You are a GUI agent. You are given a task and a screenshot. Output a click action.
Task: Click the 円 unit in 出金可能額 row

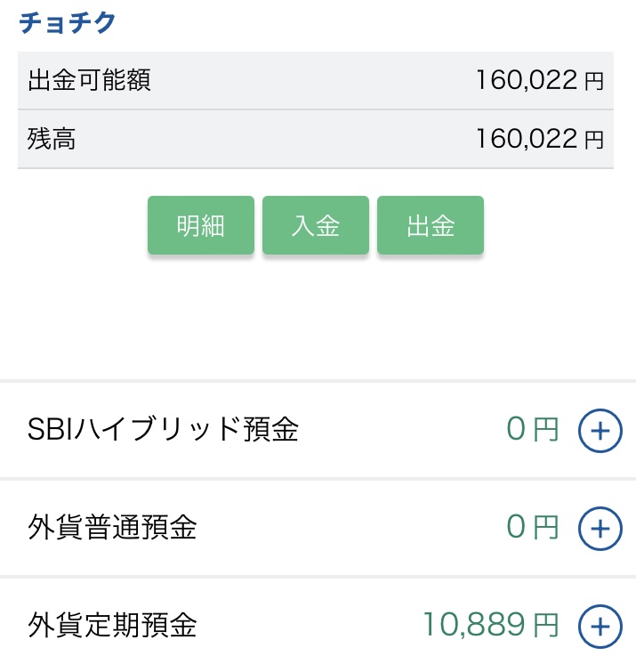(593, 82)
